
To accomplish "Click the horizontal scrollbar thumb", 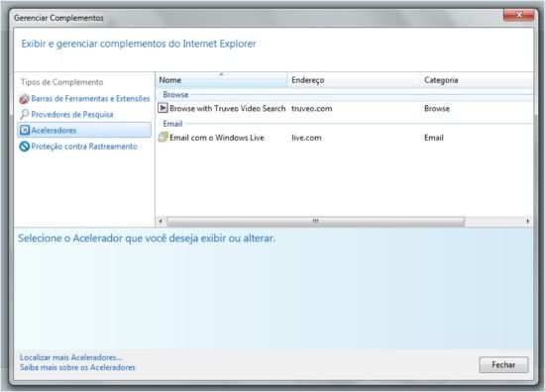I will pyautogui.click(x=315, y=221).
